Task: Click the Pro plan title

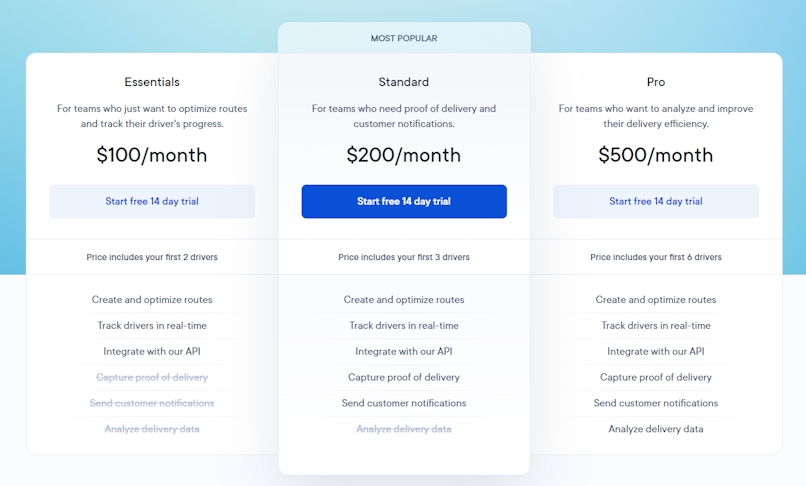Action: point(656,82)
